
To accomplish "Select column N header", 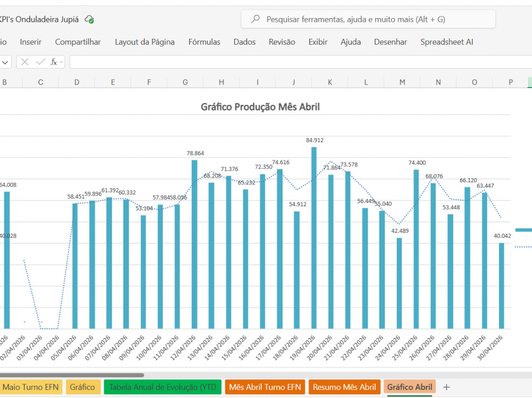I will (438, 82).
